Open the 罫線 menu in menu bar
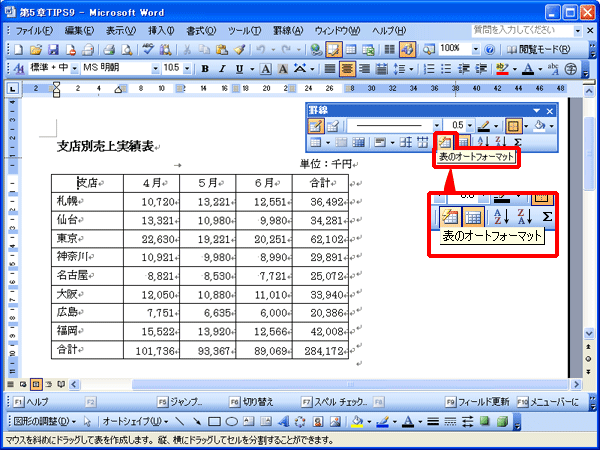This screenshot has width=600, height=450. pos(288,31)
